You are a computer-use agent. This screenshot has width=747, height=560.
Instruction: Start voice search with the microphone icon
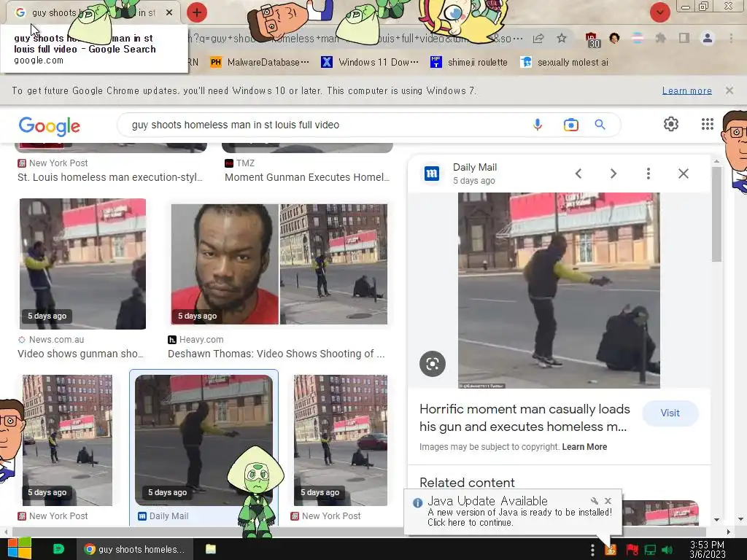538,125
